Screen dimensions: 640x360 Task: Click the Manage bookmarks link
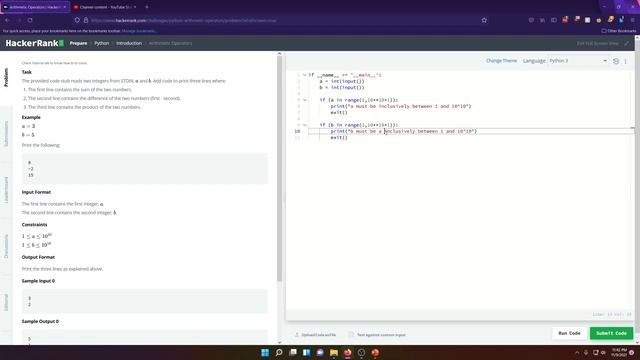(139, 31)
